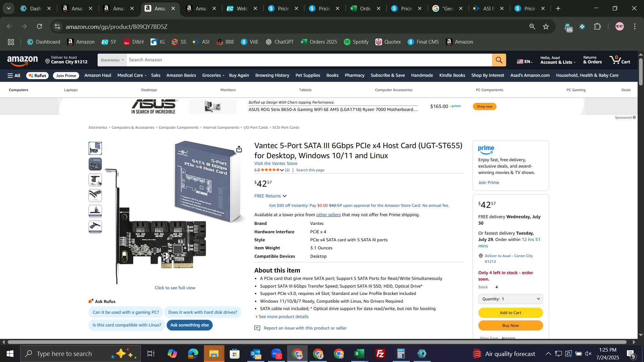Open the Orders 2025 bookmark

[319, 42]
